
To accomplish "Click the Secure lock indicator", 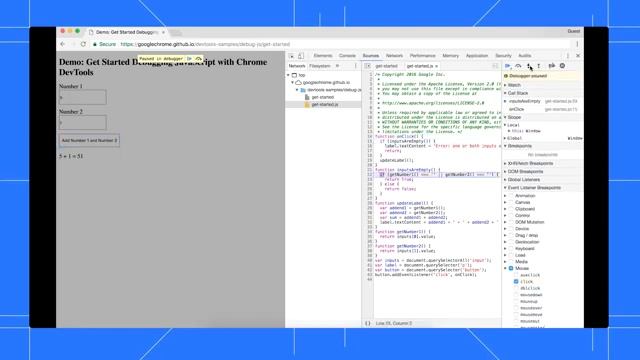I will click(104, 44).
